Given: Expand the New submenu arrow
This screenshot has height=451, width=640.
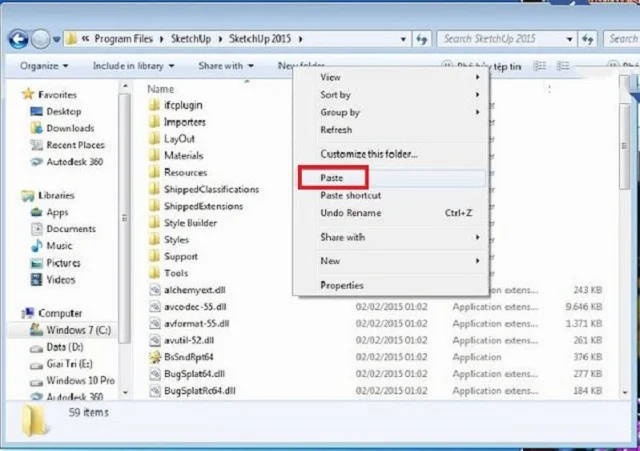Looking at the screenshot, I should [477, 261].
